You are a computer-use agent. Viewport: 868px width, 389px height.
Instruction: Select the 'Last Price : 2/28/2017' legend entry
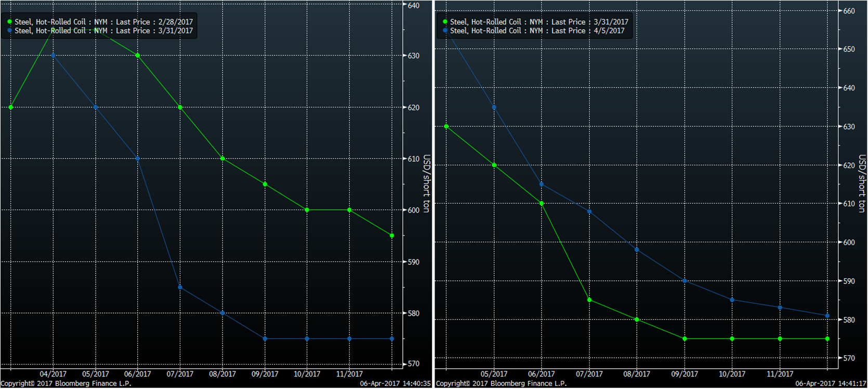tap(103, 22)
